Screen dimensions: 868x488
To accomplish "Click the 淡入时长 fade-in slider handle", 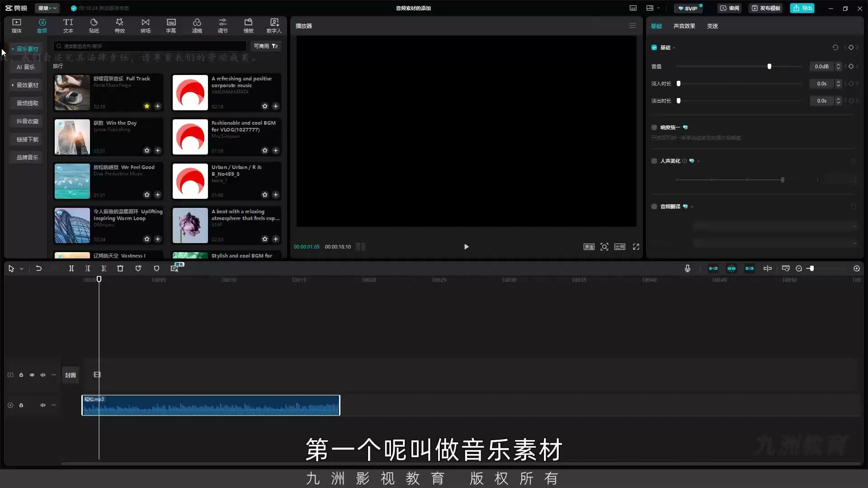I will [679, 84].
